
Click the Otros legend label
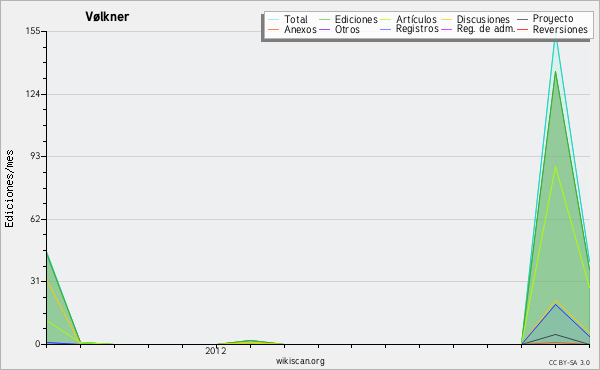click(347, 29)
